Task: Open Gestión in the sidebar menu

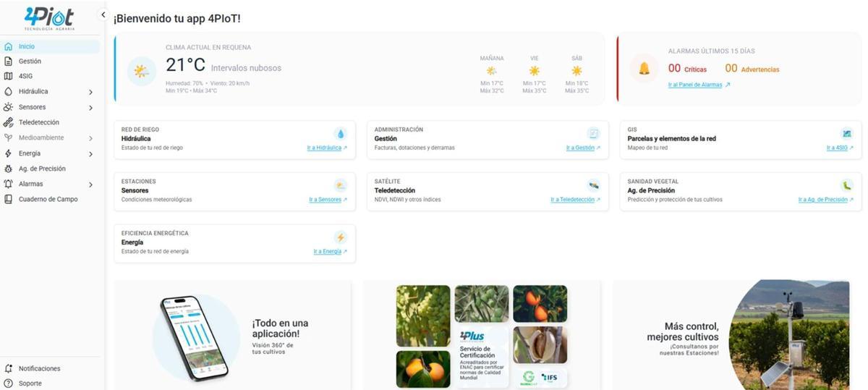Action: pos(51,62)
